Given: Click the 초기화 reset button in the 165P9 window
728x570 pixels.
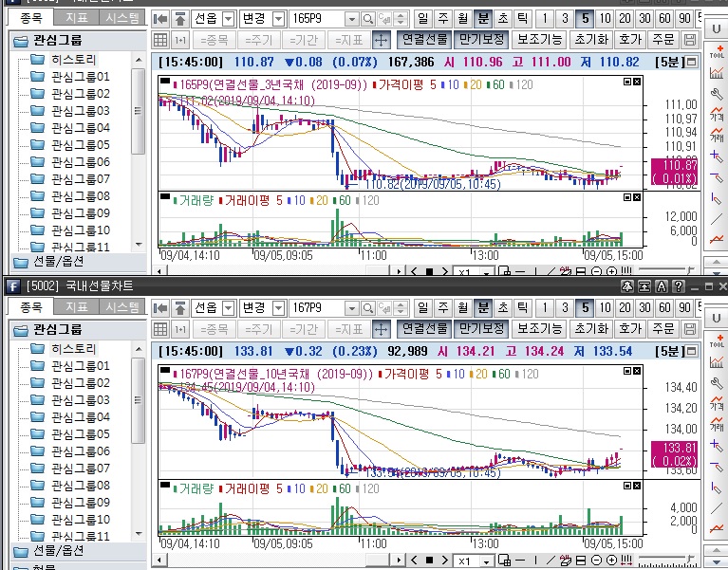Looking at the screenshot, I should click(x=591, y=40).
